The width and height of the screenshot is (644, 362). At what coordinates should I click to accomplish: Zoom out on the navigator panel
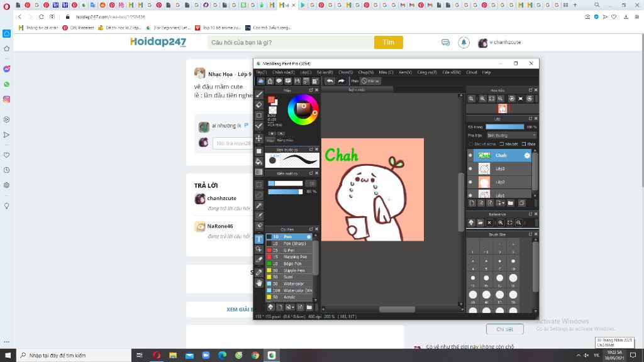point(500,99)
